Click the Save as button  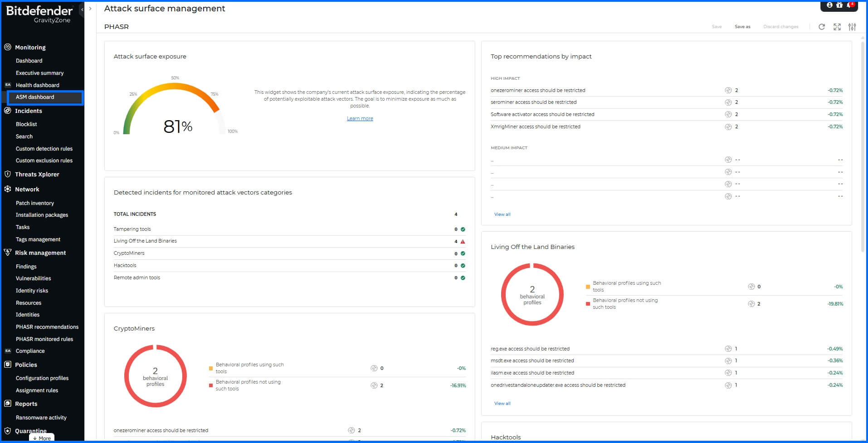(x=742, y=27)
